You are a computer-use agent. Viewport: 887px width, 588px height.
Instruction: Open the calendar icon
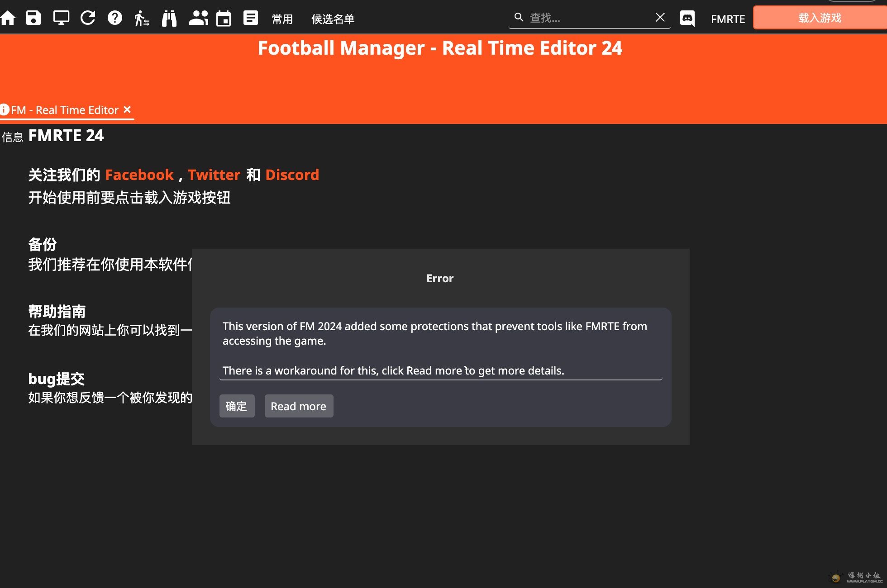224,18
